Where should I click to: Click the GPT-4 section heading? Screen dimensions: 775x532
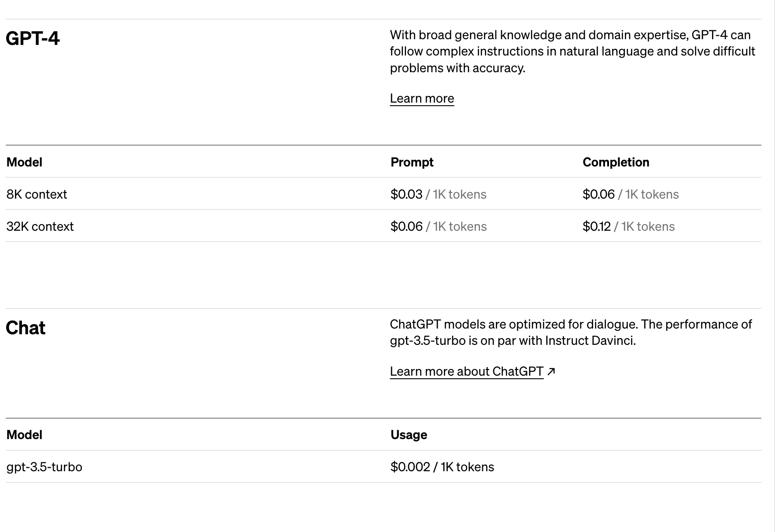tap(33, 38)
